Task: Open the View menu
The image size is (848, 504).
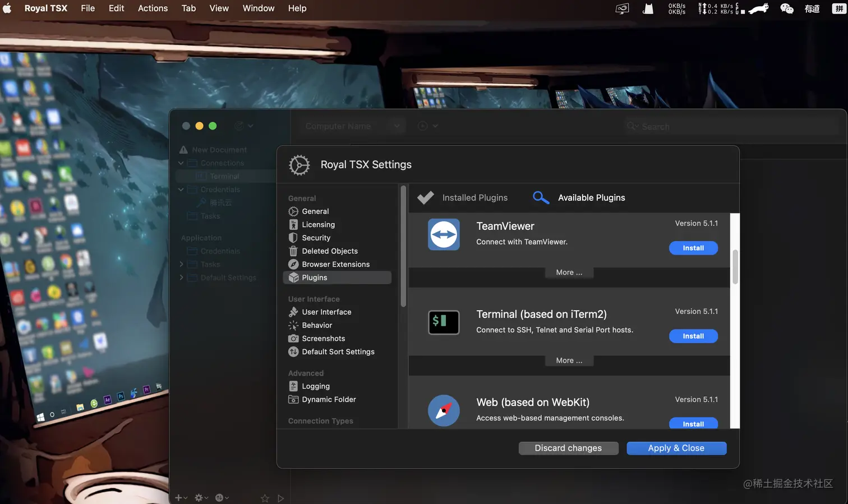Action: click(x=219, y=8)
